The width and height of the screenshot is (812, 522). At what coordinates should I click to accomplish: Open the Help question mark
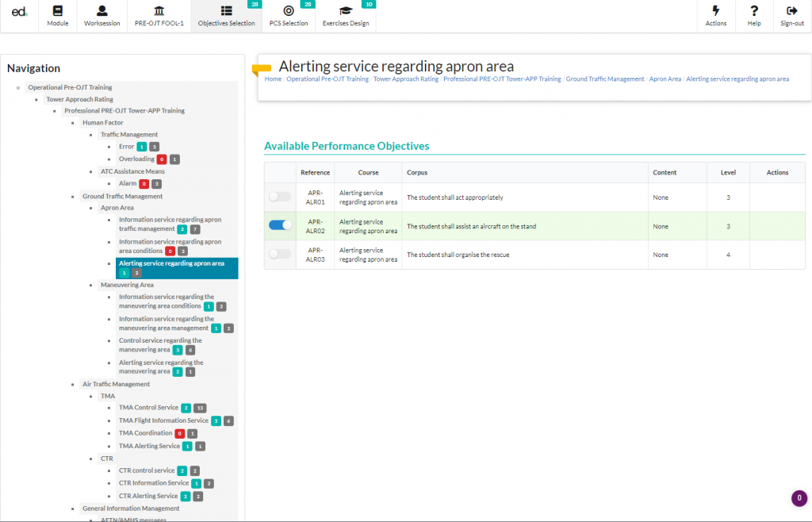coord(754,11)
